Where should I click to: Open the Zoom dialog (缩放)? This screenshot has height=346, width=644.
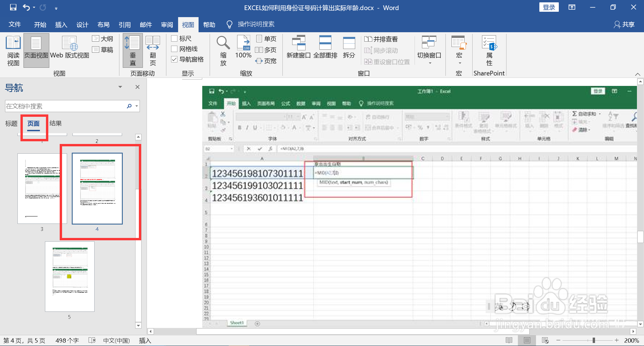coord(223,51)
